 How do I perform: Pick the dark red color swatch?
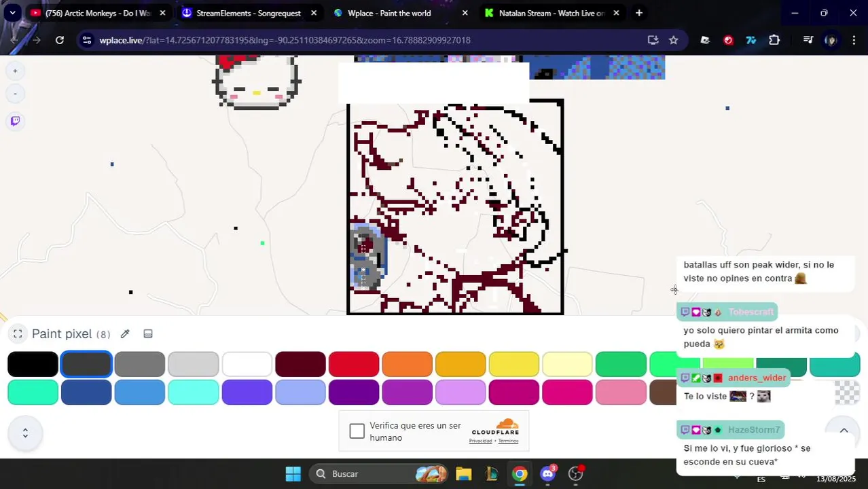click(300, 364)
